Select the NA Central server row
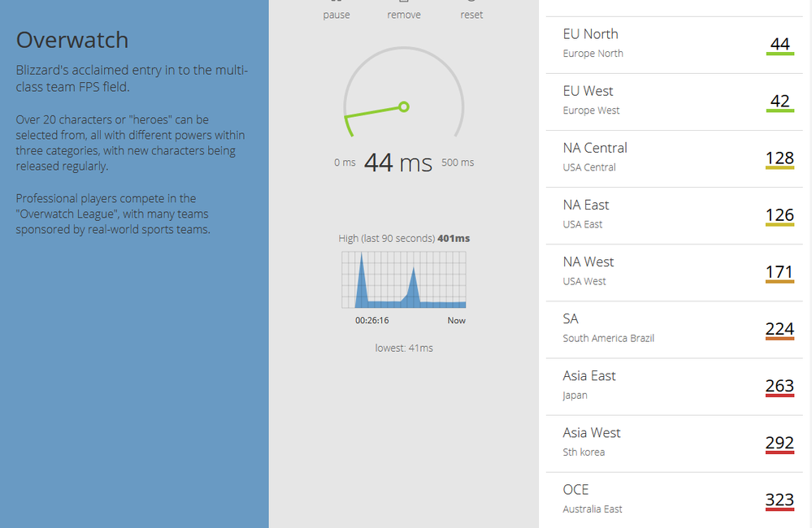 [675, 159]
